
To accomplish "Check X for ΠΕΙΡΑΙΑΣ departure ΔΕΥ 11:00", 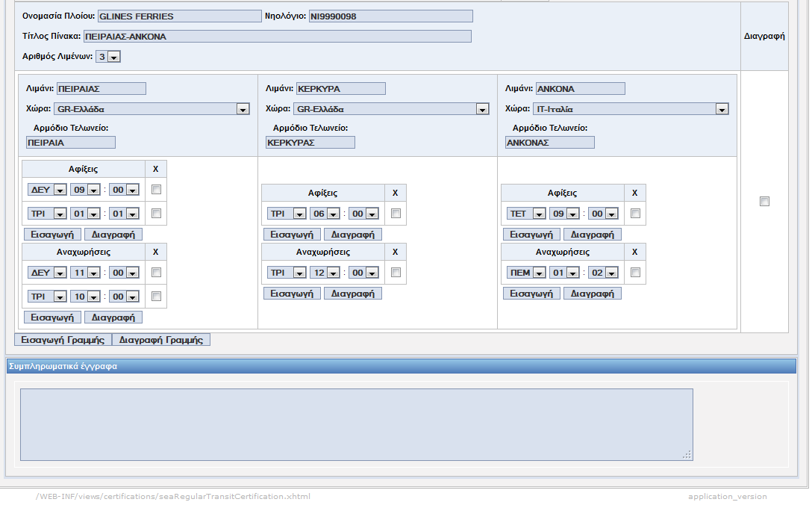I will click(156, 272).
